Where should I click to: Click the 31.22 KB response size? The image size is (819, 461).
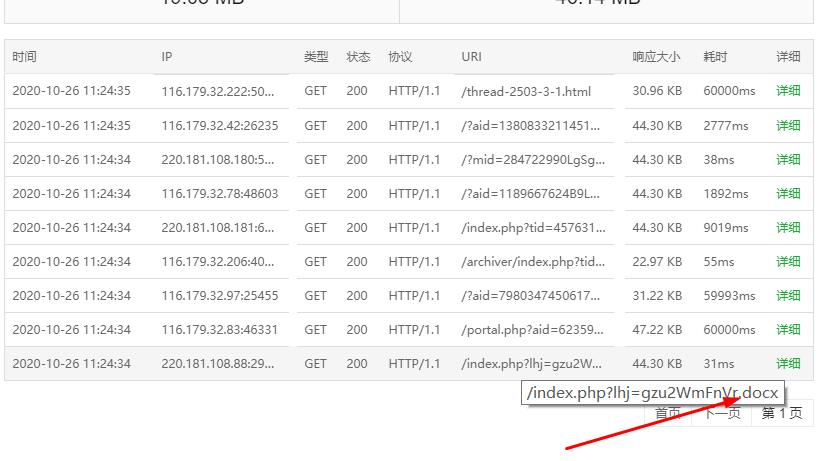tap(657, 295)
